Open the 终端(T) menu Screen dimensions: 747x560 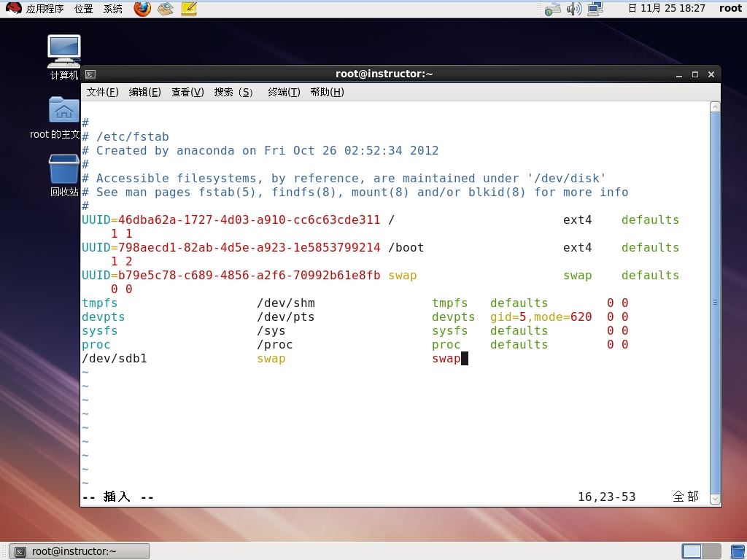pyautogui.click(x=284, y=92)
